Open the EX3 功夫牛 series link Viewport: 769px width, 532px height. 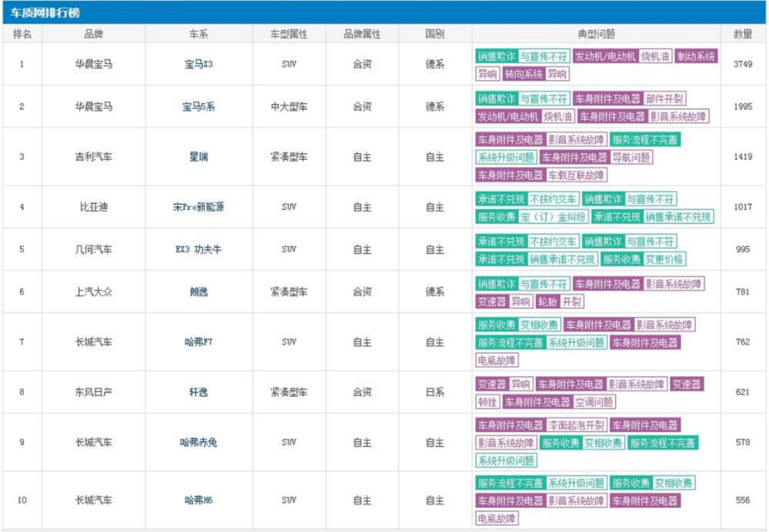click(198, 249)
